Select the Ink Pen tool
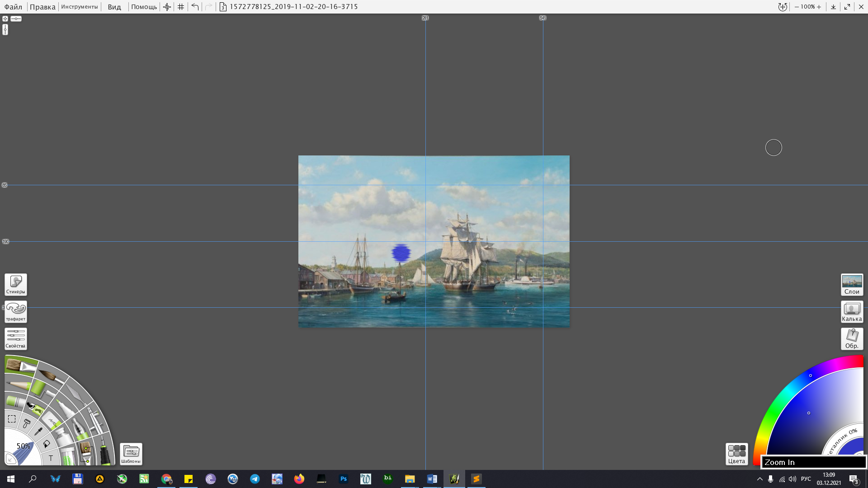The height and width of the screenshot is (488, 868). click(x=104, y=450)
